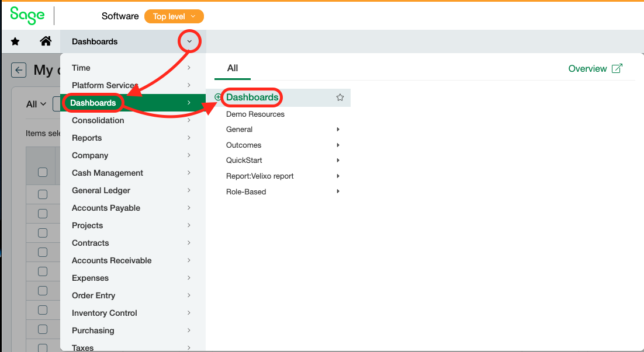Screen dimensions: 644x352
Task: Toggle the select-all checkbox in table header
Action: pos(43,172)
